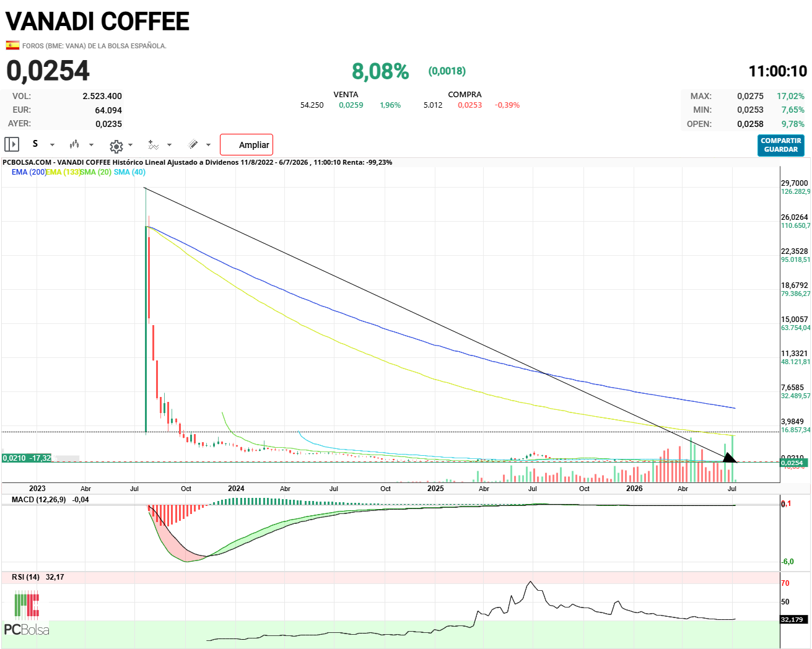
Task: Open the chart type dropdown arrow
Action: (91, 145)
